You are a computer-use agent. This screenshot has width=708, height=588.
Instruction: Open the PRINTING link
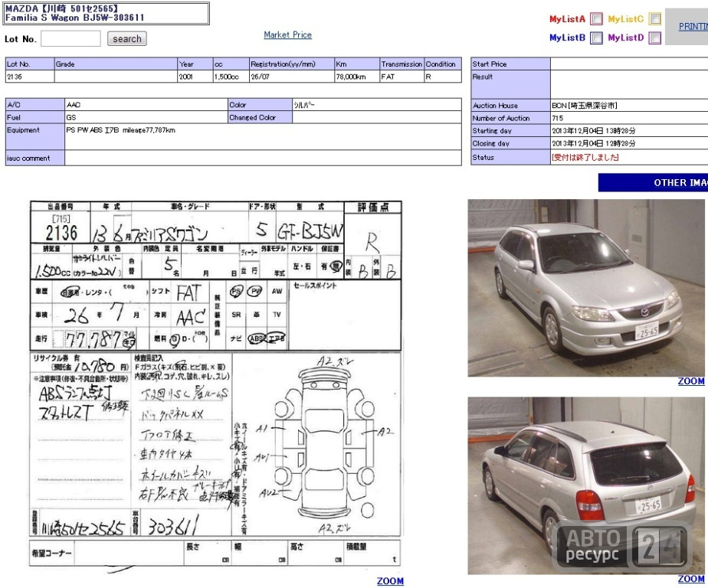693,27
